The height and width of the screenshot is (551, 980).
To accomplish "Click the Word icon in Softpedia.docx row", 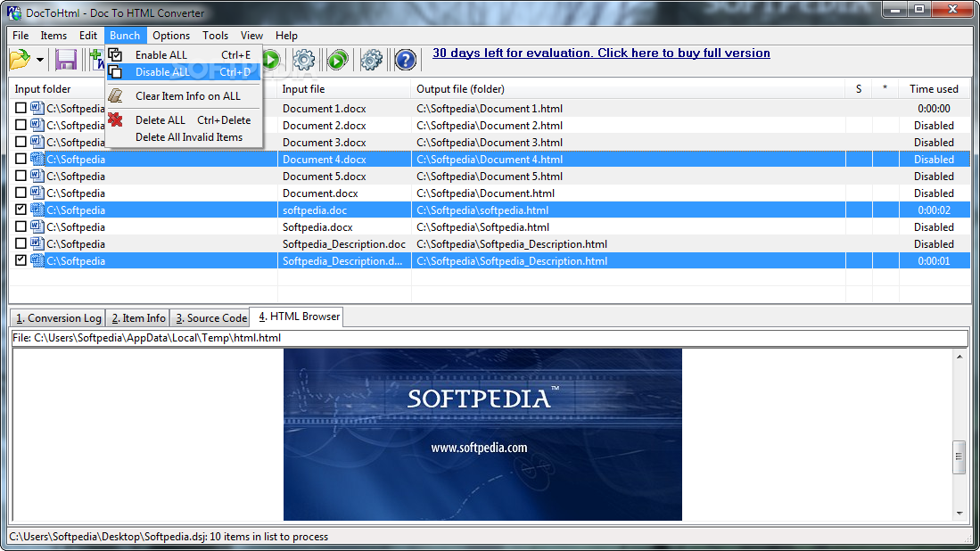I will (x=37, y=226).
